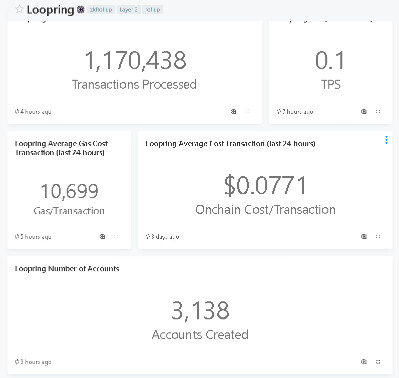The width and height of the screenshot is (399, 378).
Task: Click round icon in TPS card footer
Action: click(x=364, y=112)
